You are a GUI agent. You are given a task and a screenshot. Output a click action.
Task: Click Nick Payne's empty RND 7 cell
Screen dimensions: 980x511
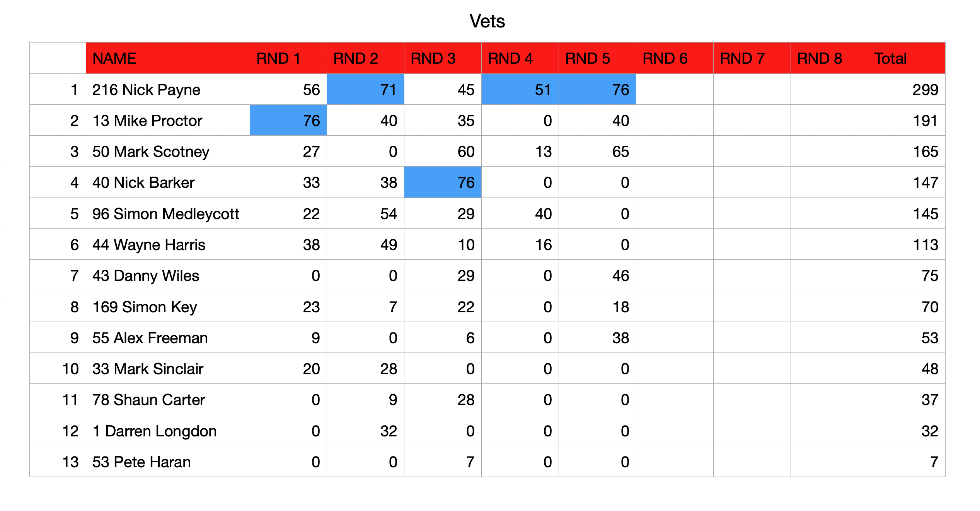click(752, 89)
